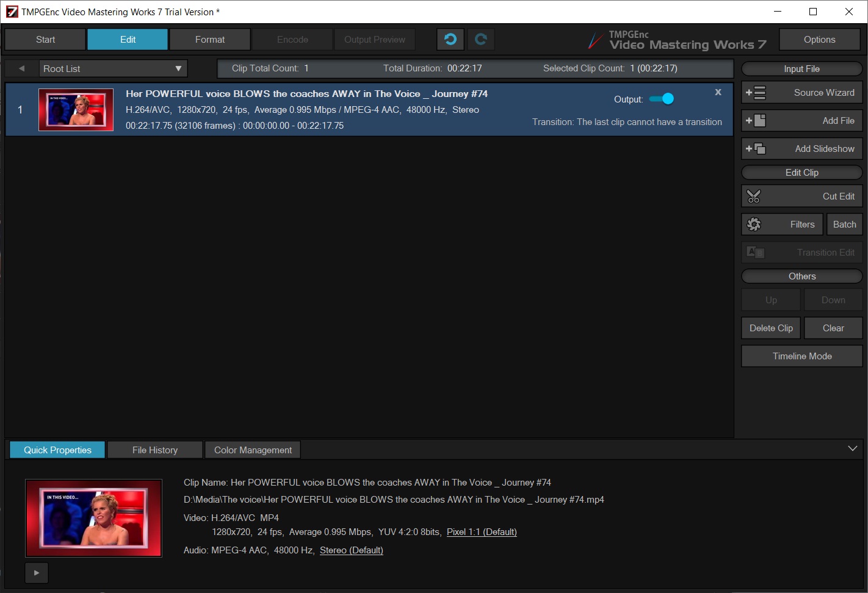The image size is (868, 593).
Task: Click the Delete Clip button
Action: (771, 328)
